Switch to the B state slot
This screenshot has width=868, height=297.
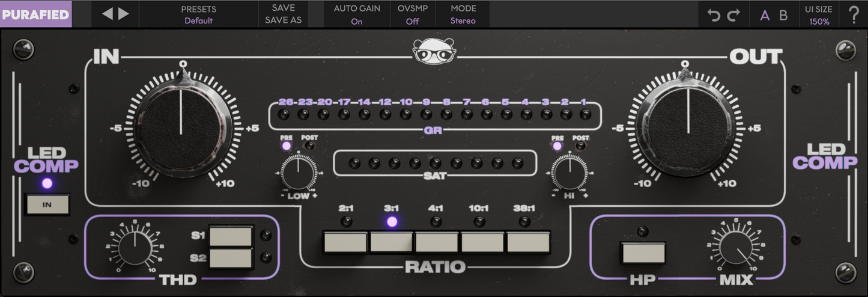point(783,15)
